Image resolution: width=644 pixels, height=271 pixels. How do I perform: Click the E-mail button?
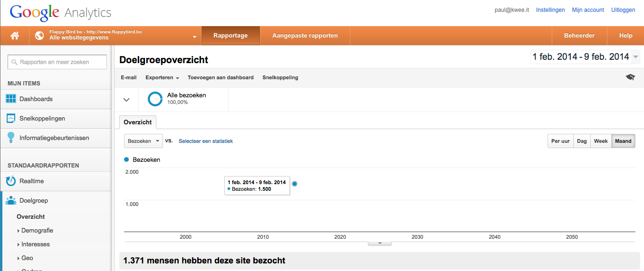tap(129, 77)
